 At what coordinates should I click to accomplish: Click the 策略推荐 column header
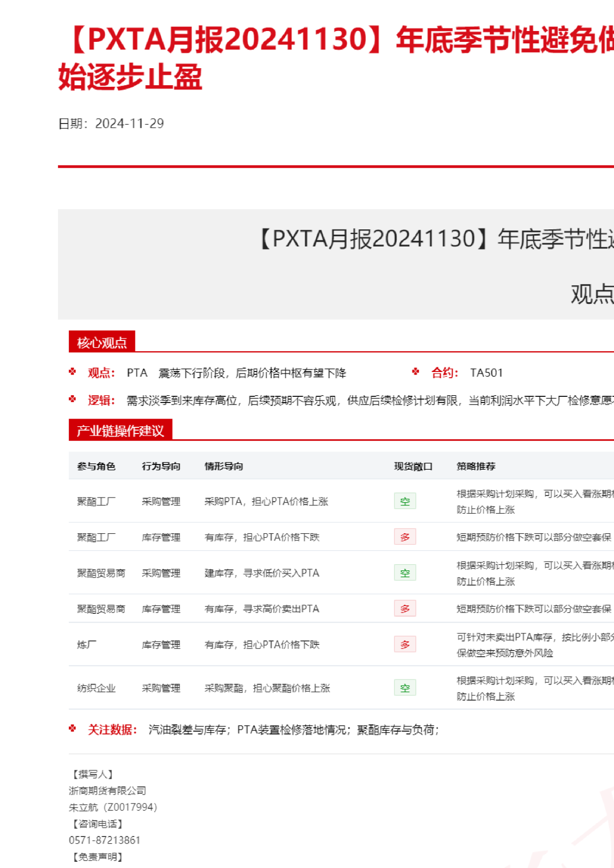(475, 467)
